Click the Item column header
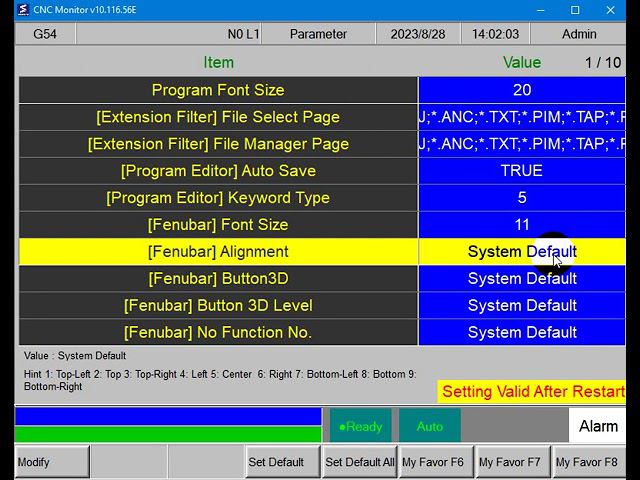 point(218,62)
